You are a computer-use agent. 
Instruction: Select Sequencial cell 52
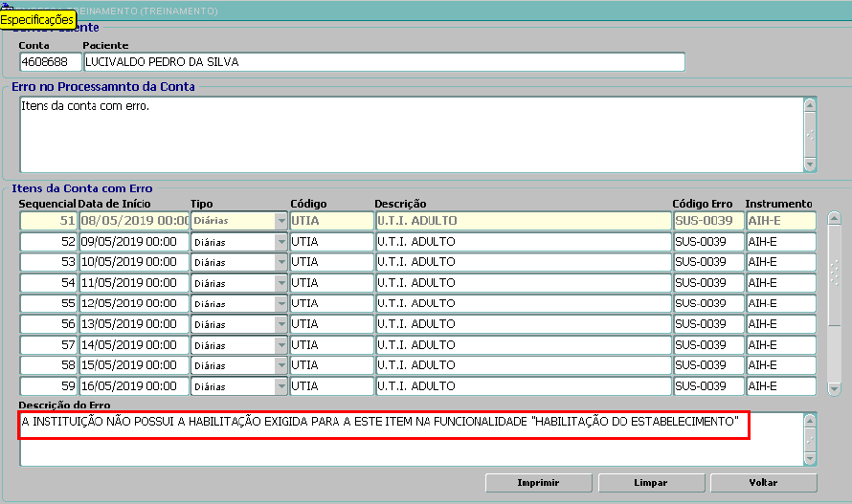pyautogui.click(x=49, y=242)
